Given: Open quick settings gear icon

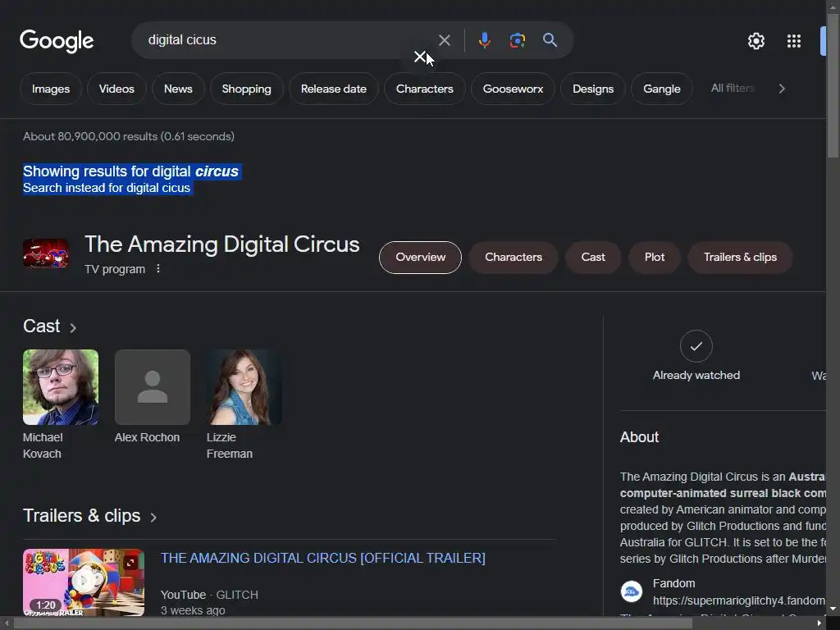Looking at the screenshot, I should (756, 41).
